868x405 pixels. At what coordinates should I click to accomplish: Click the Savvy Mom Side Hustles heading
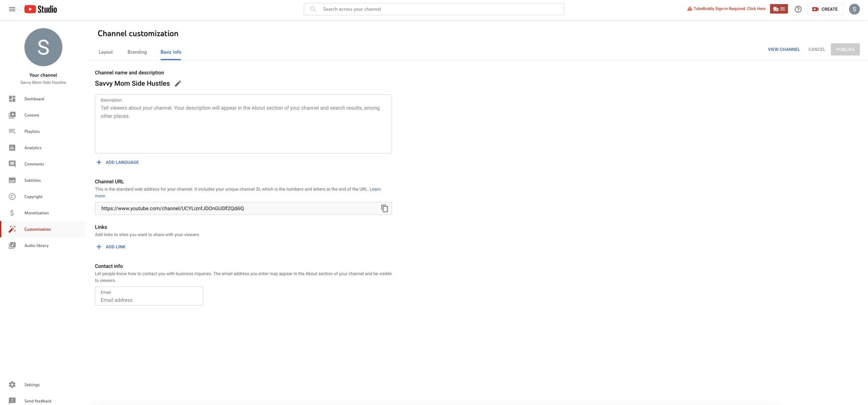(132, 84)
